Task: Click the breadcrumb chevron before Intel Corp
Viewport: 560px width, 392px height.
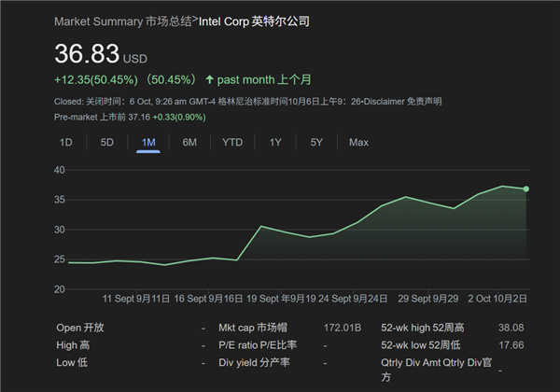Action: coord(195,20)
